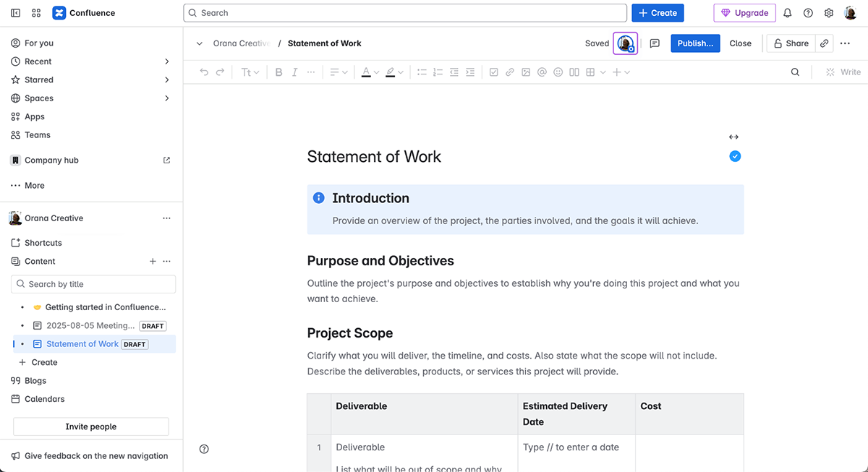Toggle bullet list formatting
Screen dimensions: 868x472
point(422,72)
